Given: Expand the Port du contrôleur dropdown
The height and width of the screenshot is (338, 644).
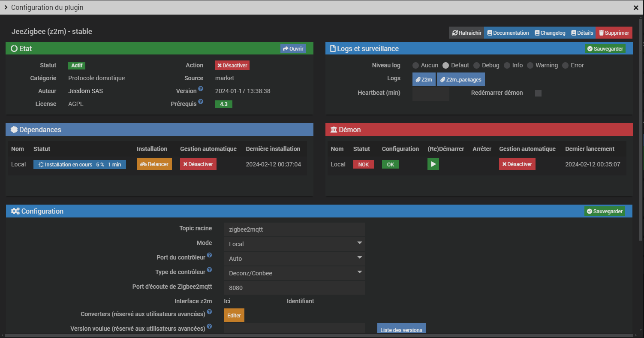Looking at the screenshot, I should pos(294,259).
